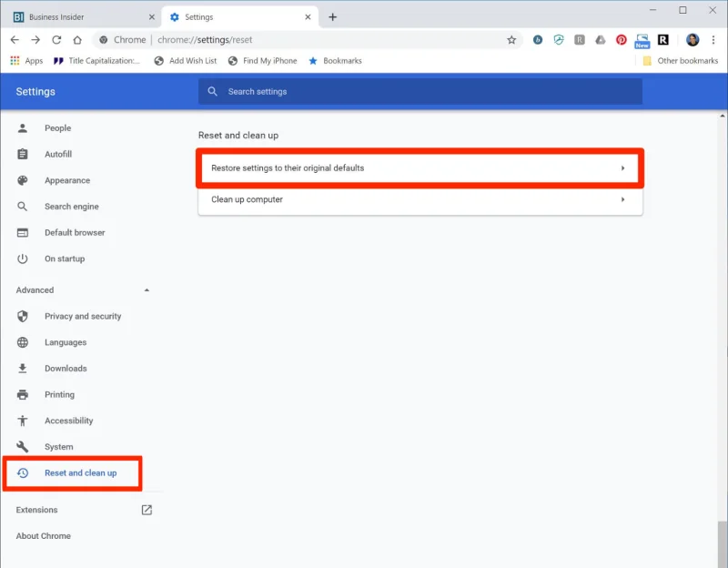Click the magnifier icon in the settings search
The image size is (728, 568).
(212, 92)
